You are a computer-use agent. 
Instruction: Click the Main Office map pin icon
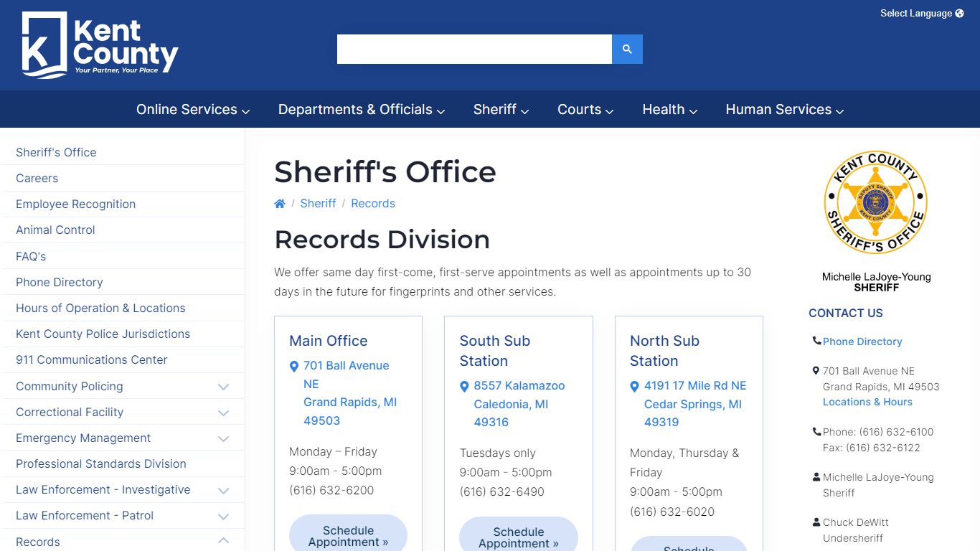[293, 367]
